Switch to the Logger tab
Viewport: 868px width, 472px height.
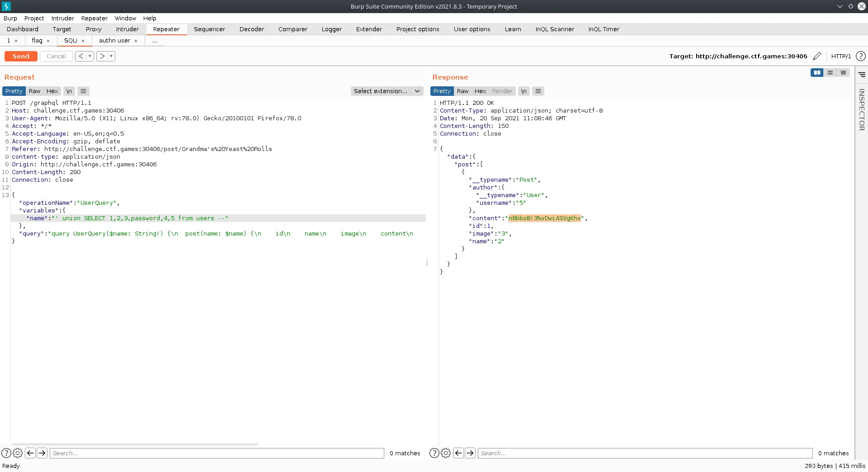(332, 29)
